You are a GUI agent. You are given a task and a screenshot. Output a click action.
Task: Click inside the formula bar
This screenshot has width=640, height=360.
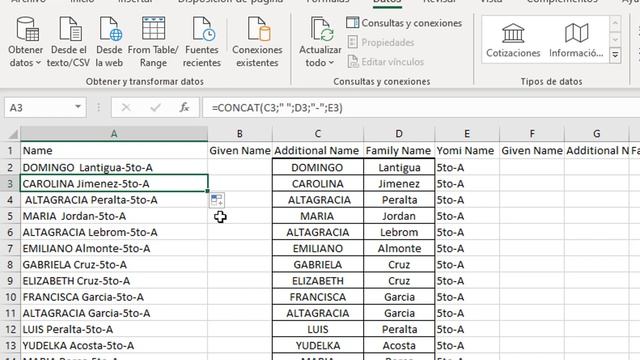click(x=420, y=108)
